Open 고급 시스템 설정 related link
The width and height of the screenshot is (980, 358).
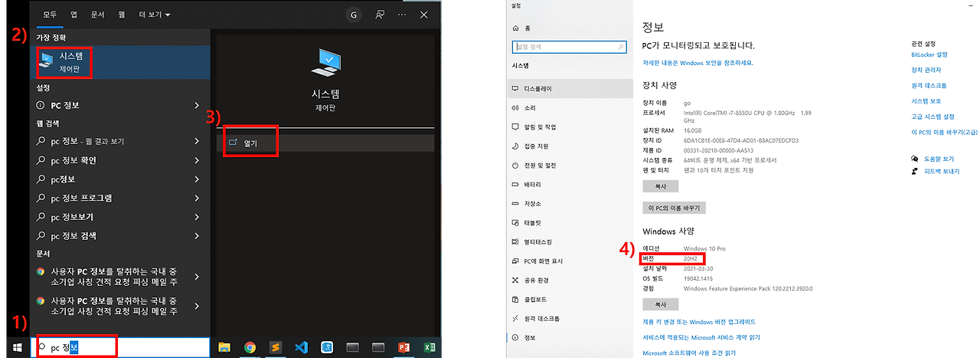tap(933, 117)
